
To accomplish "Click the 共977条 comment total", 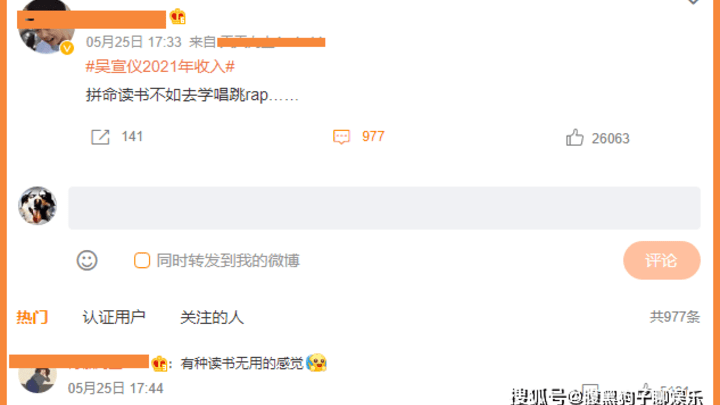I will pyautogui.click(x=675, y=317).
